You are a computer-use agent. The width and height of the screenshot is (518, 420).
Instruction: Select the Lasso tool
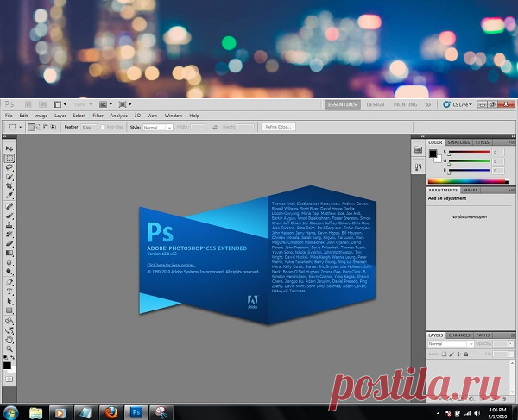click(x=9, y=167)
